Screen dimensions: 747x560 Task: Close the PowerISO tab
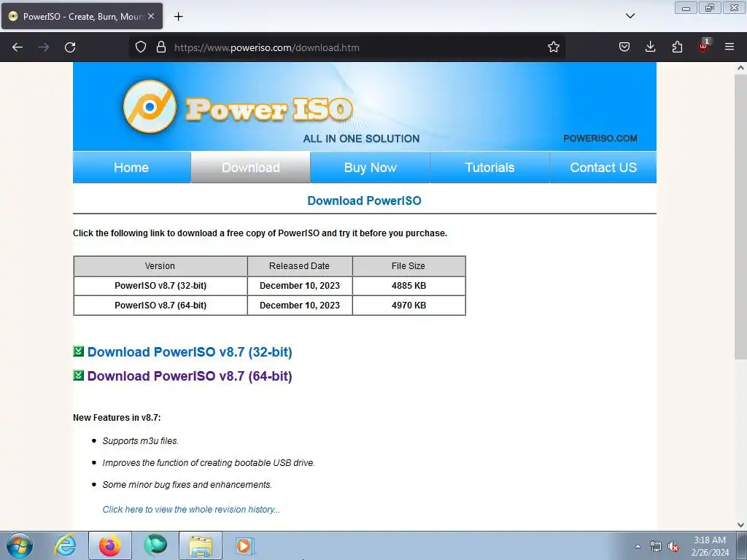[x=151, y=16]
